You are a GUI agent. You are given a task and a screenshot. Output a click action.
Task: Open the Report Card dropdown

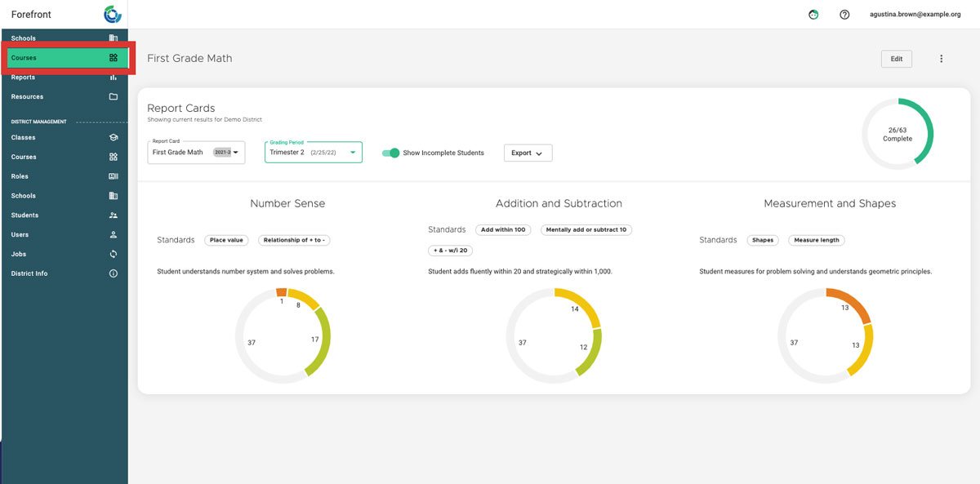point(196,152)
